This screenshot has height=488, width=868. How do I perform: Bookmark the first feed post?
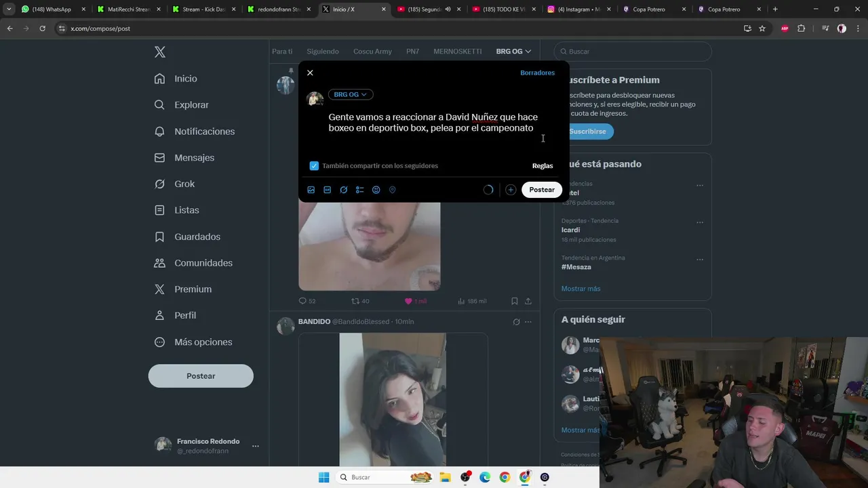(515, 301)
